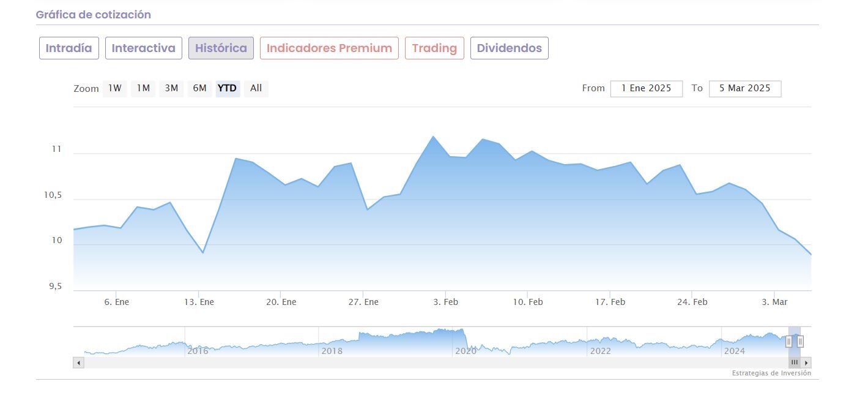Switch to the Interactiva tab
Screen dimensions: 868x395
pyautogui.click(x=144, y=48)
